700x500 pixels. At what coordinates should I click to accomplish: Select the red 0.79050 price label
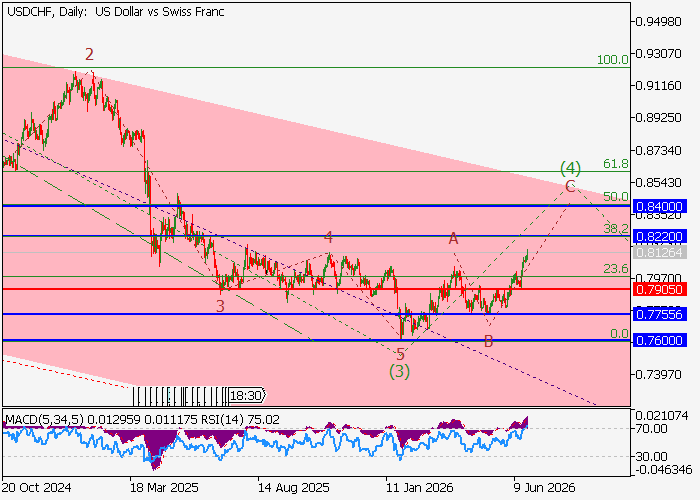659,289
